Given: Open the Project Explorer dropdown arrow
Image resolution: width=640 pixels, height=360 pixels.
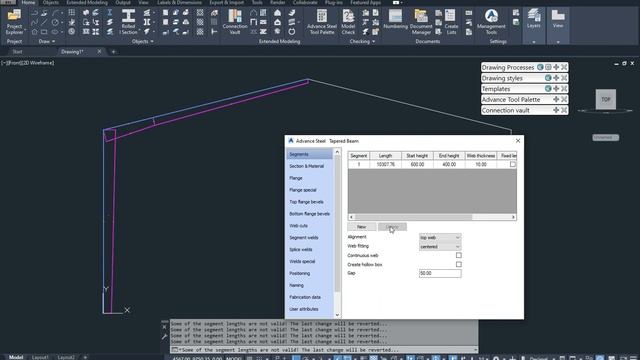Looking at the screenshot, I should (x=25, y=31).
